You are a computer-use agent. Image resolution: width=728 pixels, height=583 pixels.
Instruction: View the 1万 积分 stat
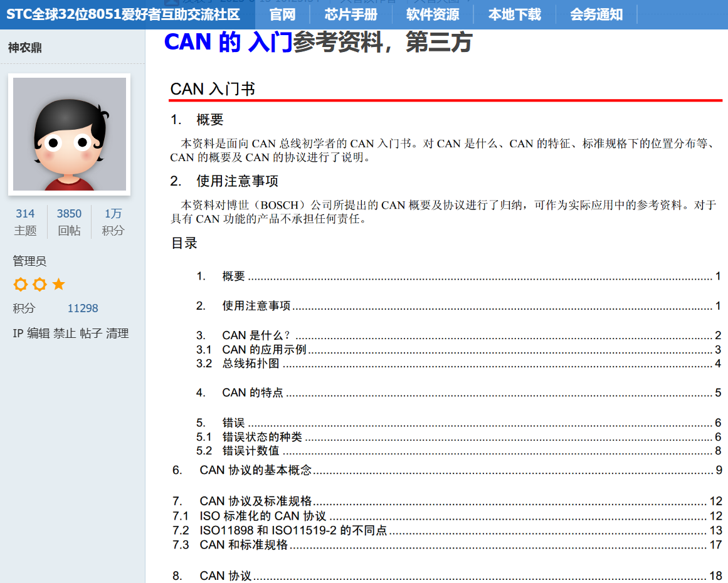[113, 222]
